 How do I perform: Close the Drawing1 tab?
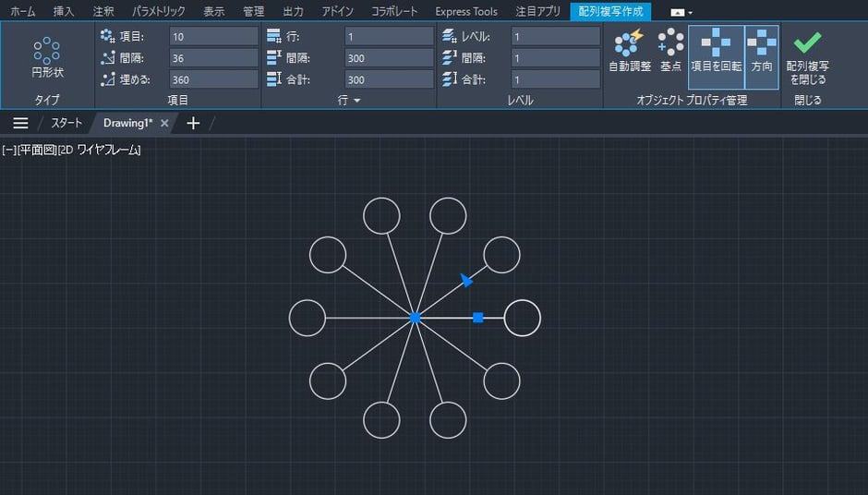(164, 123)
